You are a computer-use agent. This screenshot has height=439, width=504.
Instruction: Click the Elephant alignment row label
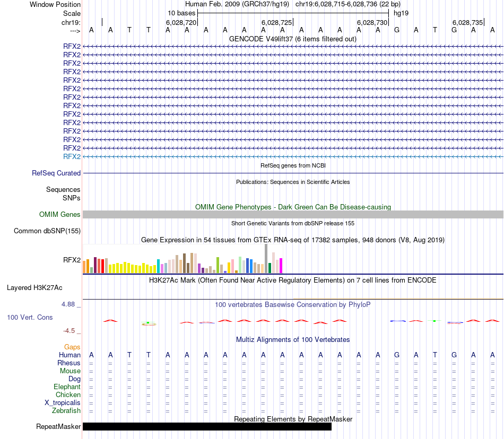tap(67, 387)
